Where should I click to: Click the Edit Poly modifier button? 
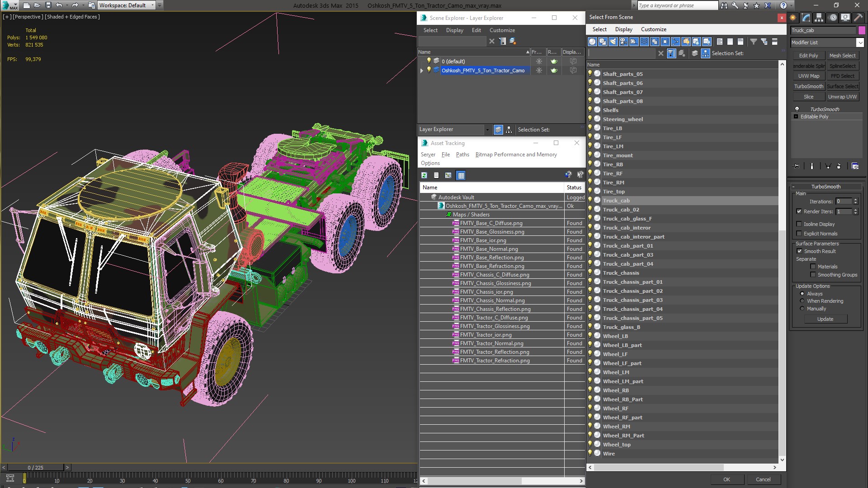(808, 56)
